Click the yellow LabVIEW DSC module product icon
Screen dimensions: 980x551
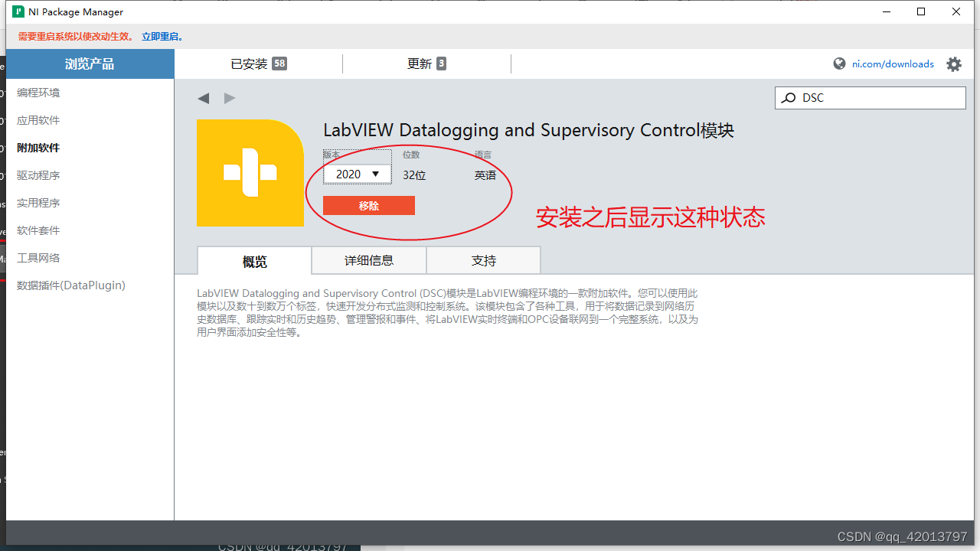click(250, 173)
